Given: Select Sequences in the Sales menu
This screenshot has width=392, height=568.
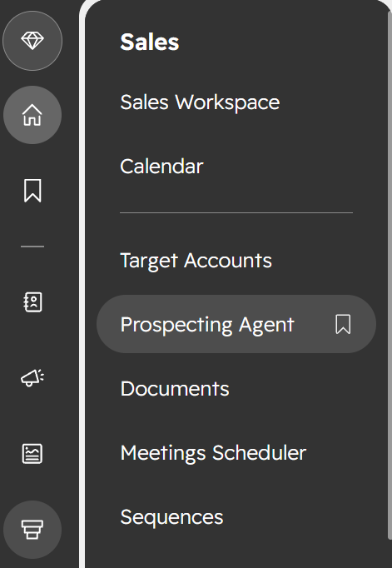Looking at the screenshot, I should pyautogui.click(x=171, y=517).
